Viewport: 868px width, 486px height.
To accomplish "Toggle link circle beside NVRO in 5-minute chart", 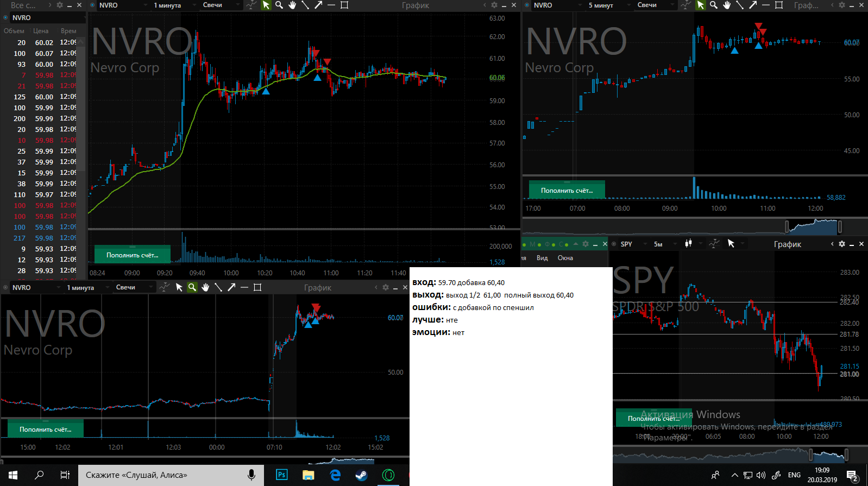I will pos(527,5).
